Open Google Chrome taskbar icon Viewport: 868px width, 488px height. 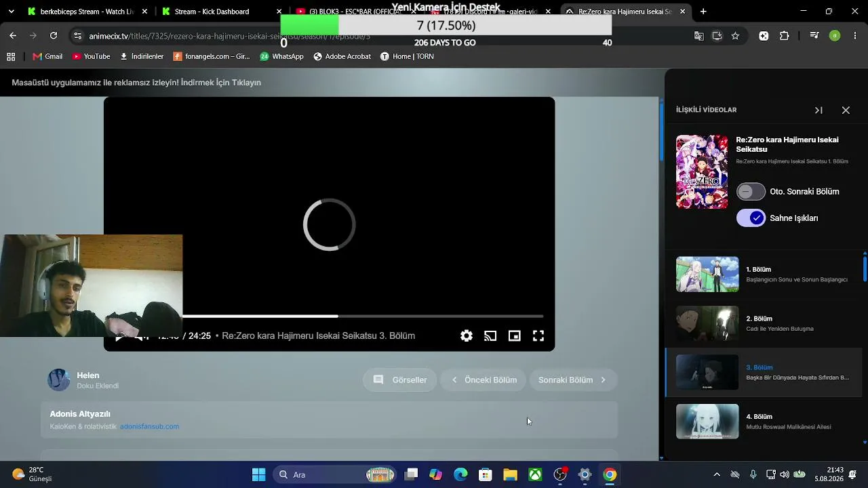click(610, 474)
